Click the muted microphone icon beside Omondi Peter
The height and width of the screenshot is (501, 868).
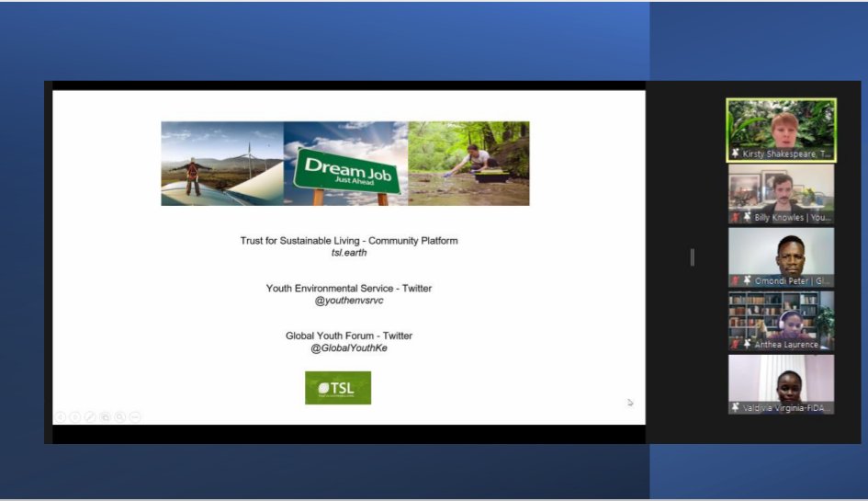pyautogui.click(x=735, y=281)
